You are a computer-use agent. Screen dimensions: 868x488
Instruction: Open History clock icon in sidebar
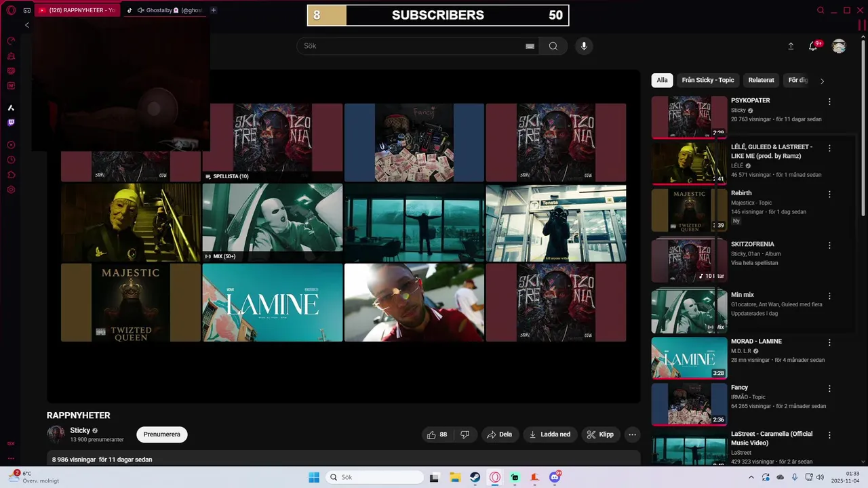coord(11,160)
